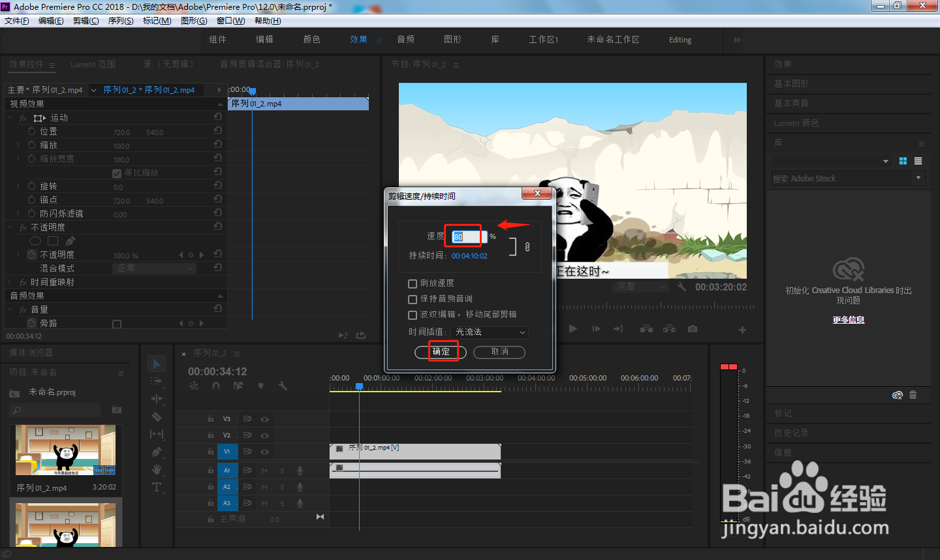Screen dimensions: 940x560
Task: Toggle Linked Selection in timeline
Action: [x=238, y=386]
